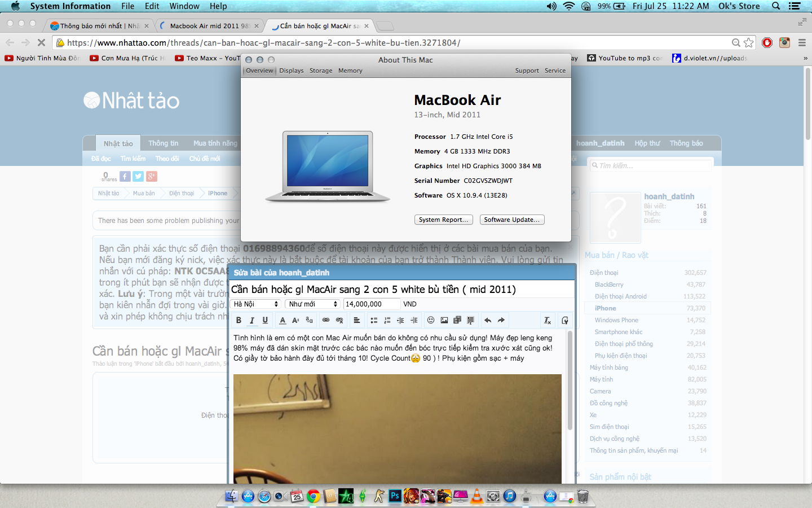Insert ordered numbered list in editor
The height and width of the screenshot is (508, 812).
point(387,320)
